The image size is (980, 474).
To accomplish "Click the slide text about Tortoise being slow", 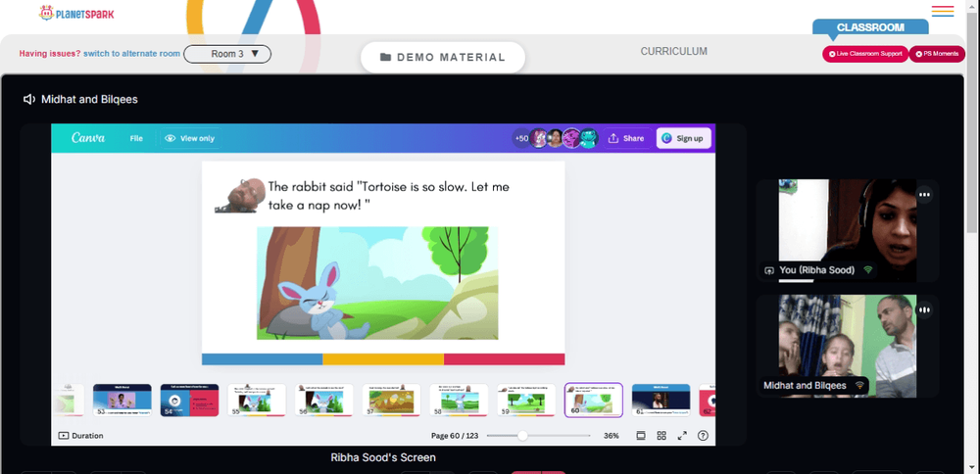I will click(388, 196).
